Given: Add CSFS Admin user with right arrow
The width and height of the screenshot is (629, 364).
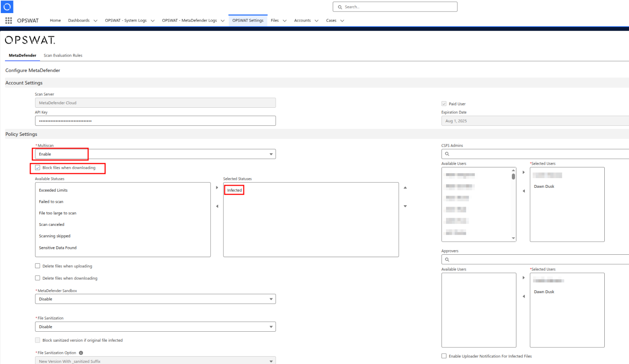Looking at the screenshot, I should [x=523, y=172].
